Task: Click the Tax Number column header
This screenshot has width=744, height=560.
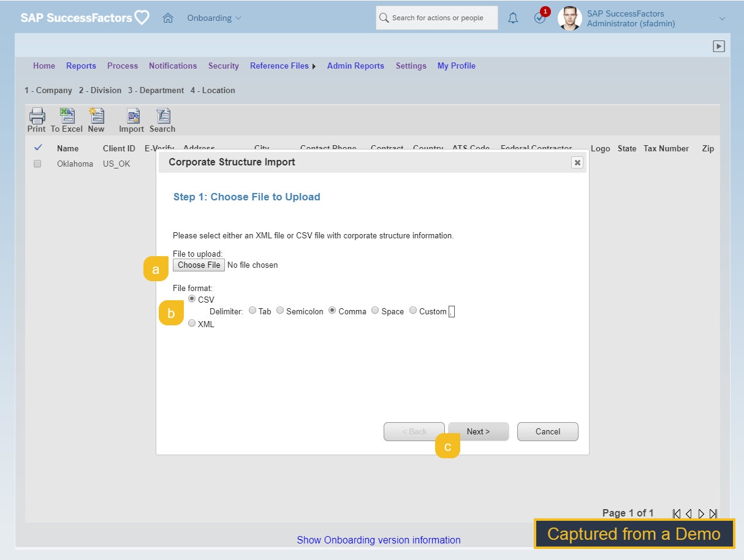Action: (666, 148)
